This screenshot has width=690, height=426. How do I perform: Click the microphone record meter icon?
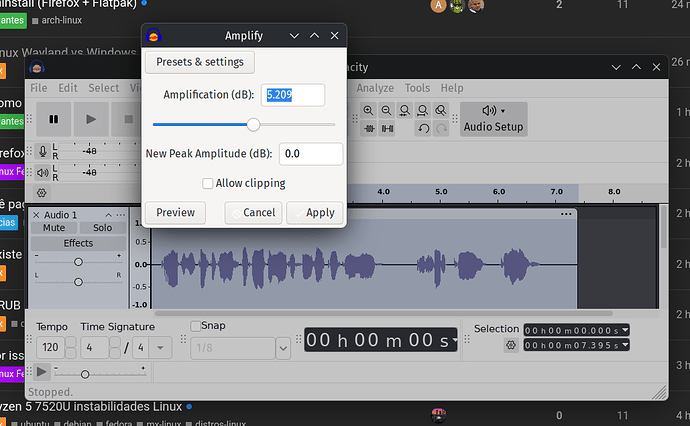click(x=43, y=151)
